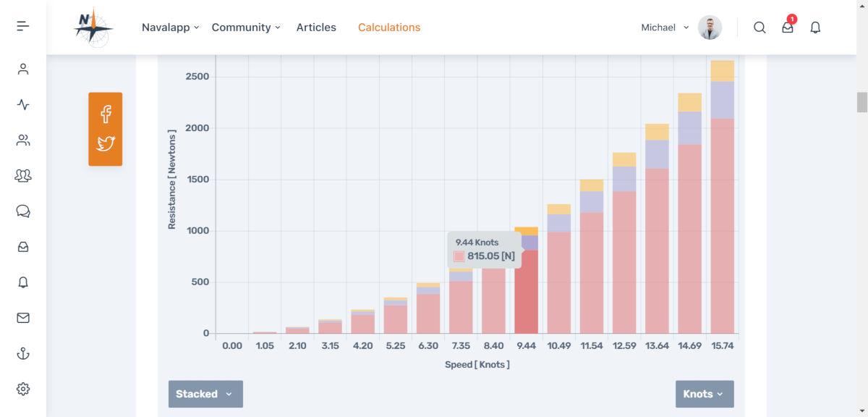Click the hamburger menu icon

pyautogui.click(x=23, y=27)
